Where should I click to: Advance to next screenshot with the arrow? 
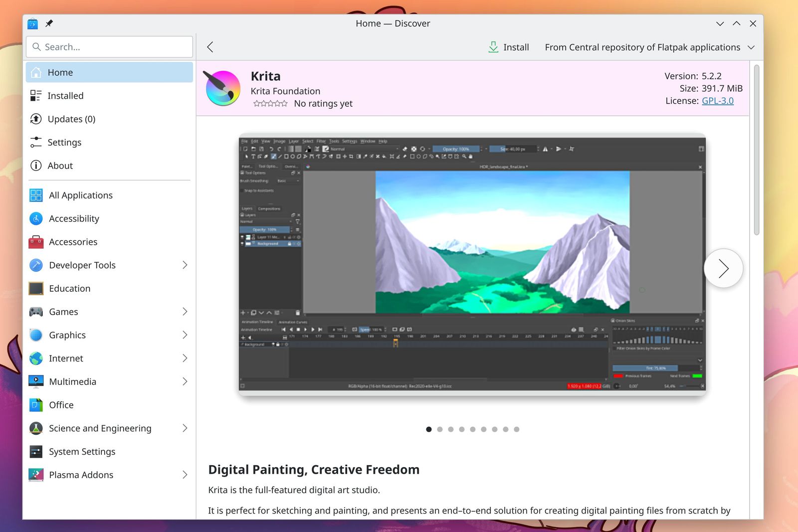(723, 268)
